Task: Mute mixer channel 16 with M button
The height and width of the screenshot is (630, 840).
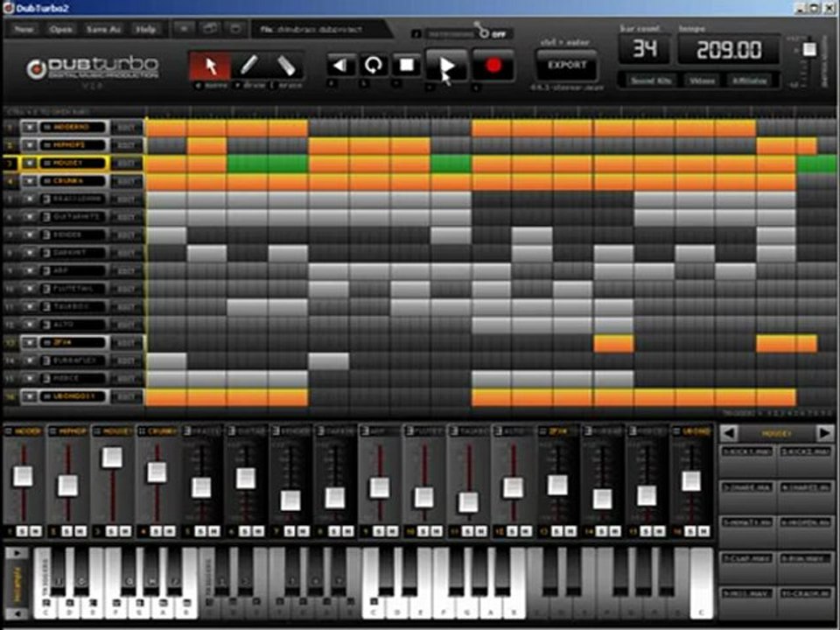Action: [x=703, y=531]
